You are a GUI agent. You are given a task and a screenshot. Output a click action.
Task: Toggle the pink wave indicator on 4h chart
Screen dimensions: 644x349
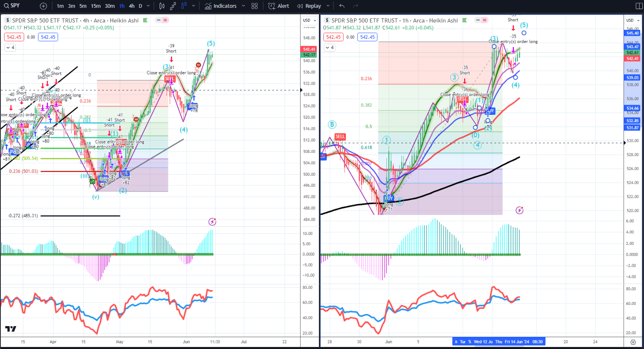point(165,20)
